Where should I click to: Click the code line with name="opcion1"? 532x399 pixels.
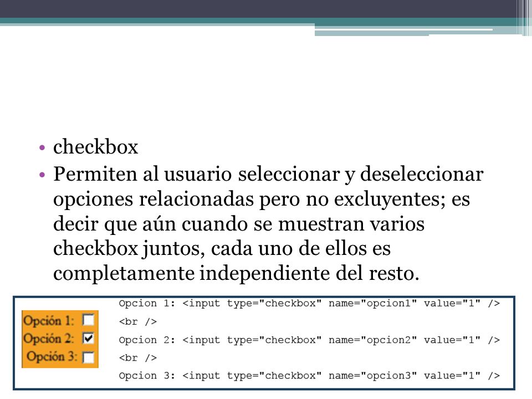tap(309, 303)
